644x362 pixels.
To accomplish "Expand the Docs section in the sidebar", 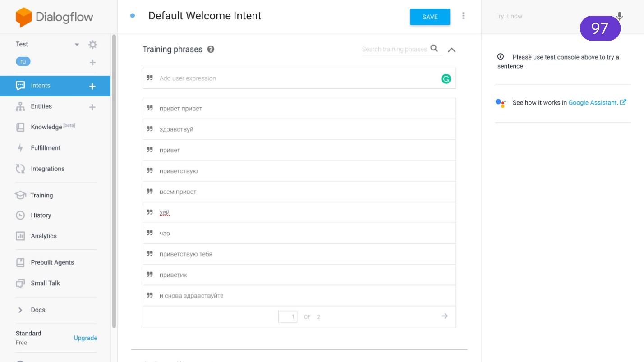I will point(20,310).
